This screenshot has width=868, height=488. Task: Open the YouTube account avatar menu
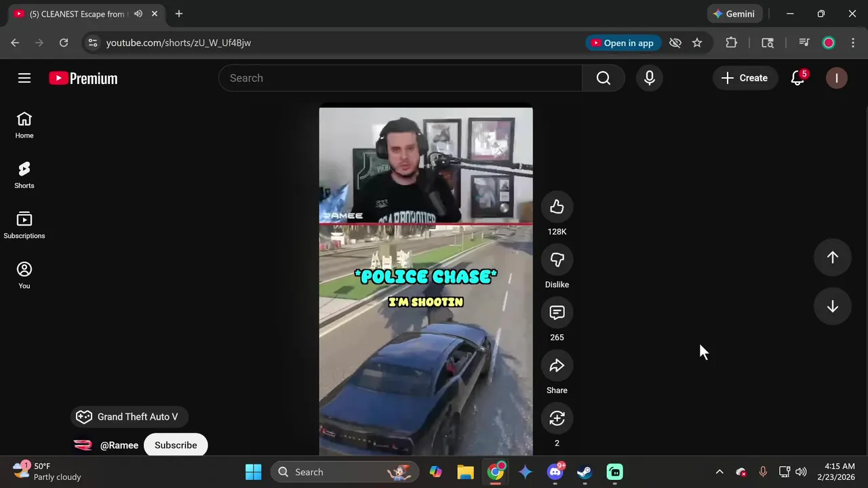click(x=837, y=78)
